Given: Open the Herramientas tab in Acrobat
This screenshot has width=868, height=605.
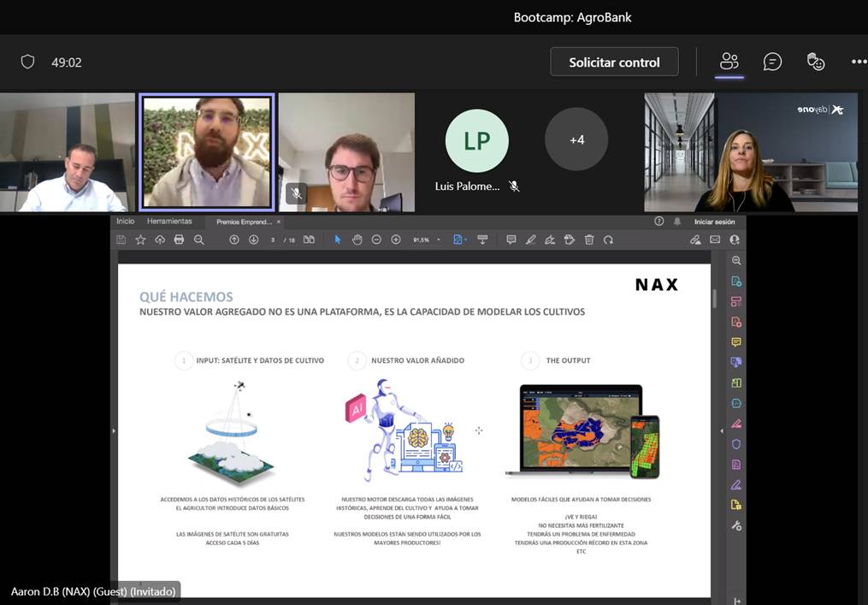Looking at the screenshot, I should pos(169,221).
